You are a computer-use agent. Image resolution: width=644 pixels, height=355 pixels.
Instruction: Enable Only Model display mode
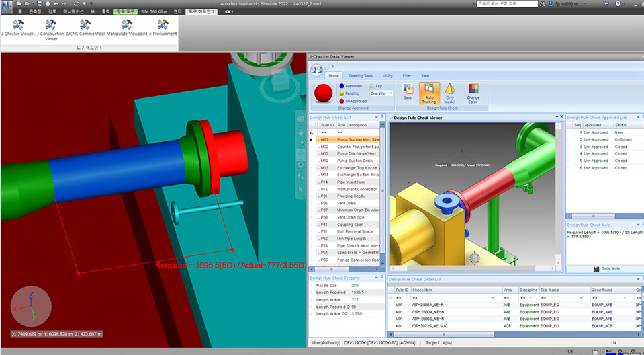coord(450,93)
